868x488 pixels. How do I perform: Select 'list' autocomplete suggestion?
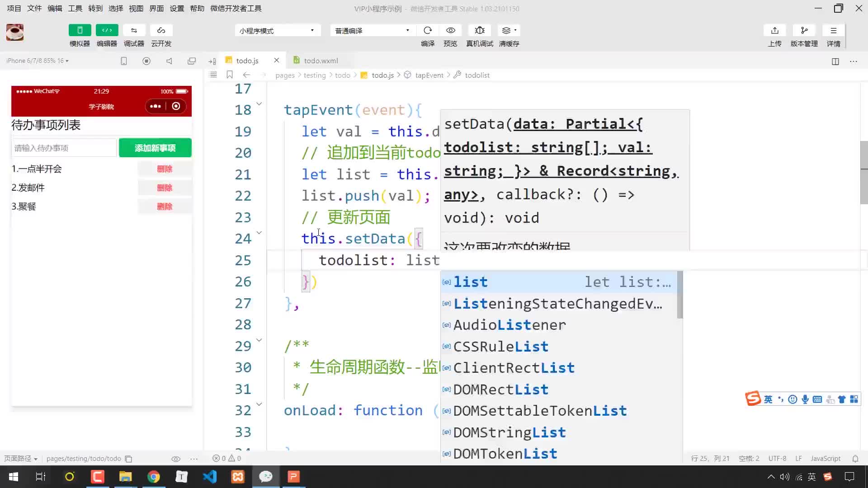tap(559, 282)
